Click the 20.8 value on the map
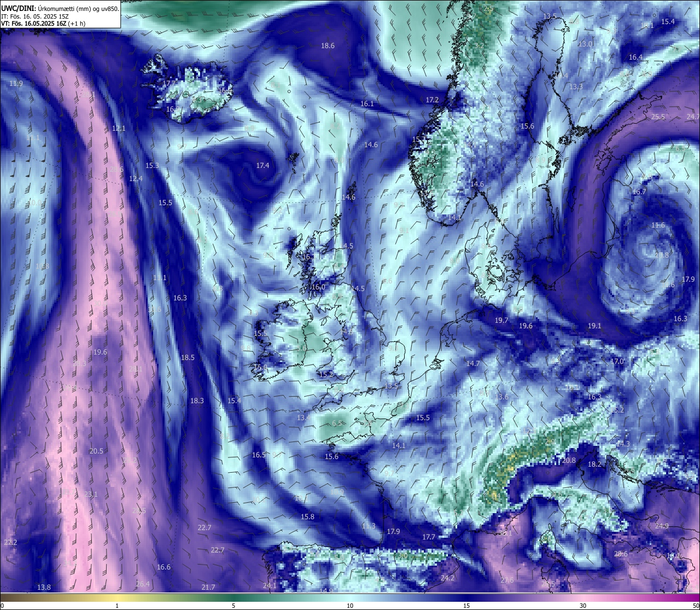This screenshot has width=700, height=610. 569,460
